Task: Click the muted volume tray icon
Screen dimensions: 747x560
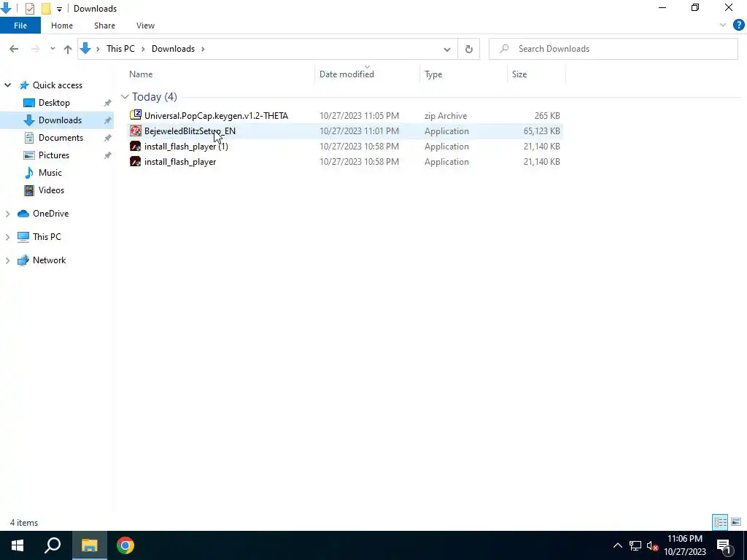Action: point(652,545)
